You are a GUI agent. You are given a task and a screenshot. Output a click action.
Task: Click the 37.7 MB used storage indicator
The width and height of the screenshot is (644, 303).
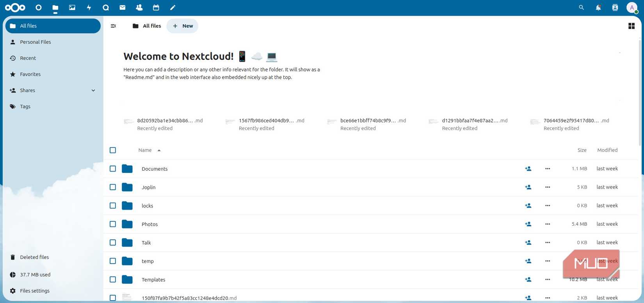[x=53, y=274]
